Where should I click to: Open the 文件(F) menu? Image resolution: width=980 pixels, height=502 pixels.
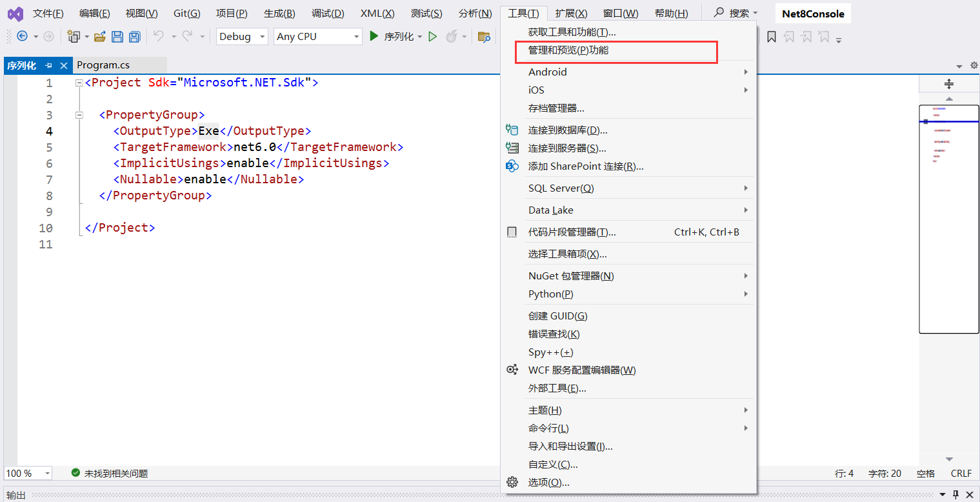click(48, 14)
